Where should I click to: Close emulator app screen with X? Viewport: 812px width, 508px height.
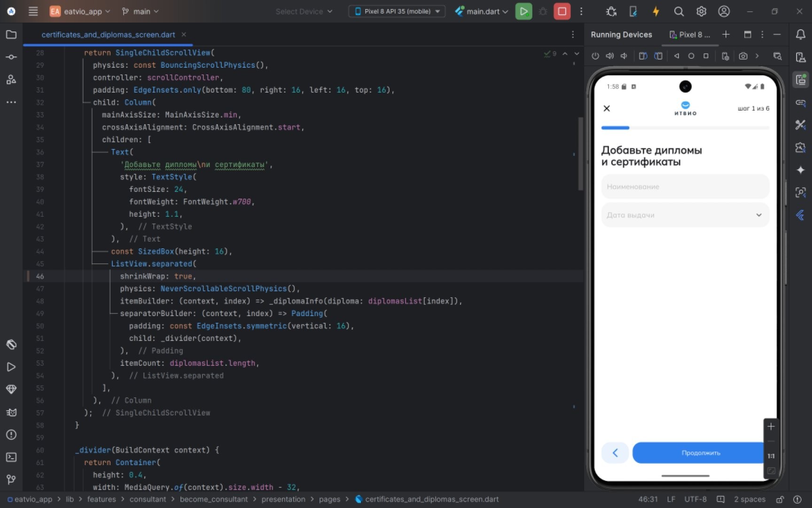(x=607, y=108)
